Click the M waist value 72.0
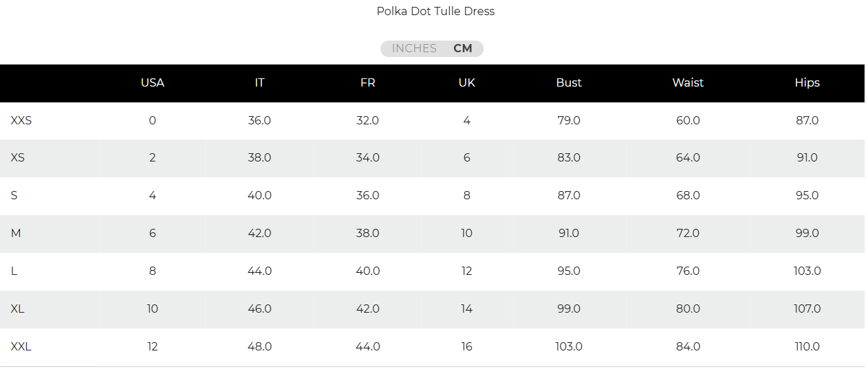This screenshot has width=868, height=369. click(x=688, y=233)
